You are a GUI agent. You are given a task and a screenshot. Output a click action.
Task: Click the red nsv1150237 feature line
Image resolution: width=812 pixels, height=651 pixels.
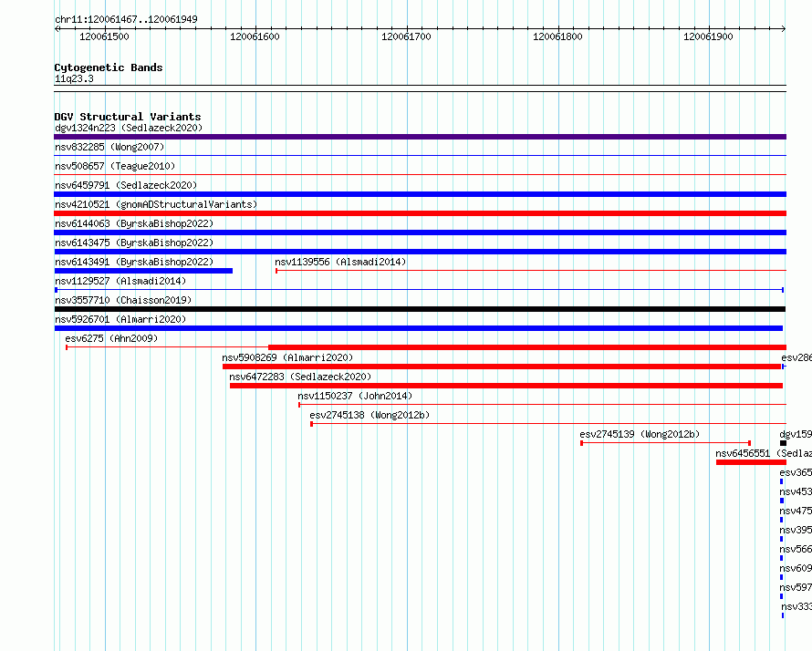[x=542, y=404]
